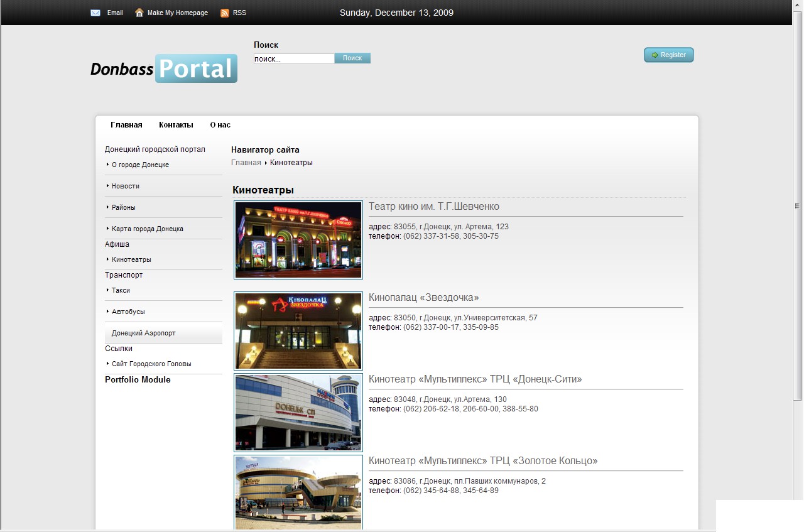This screenshot has height=532, width=804.
Task: Click the Email envelope icon
Action: [95, 13]
